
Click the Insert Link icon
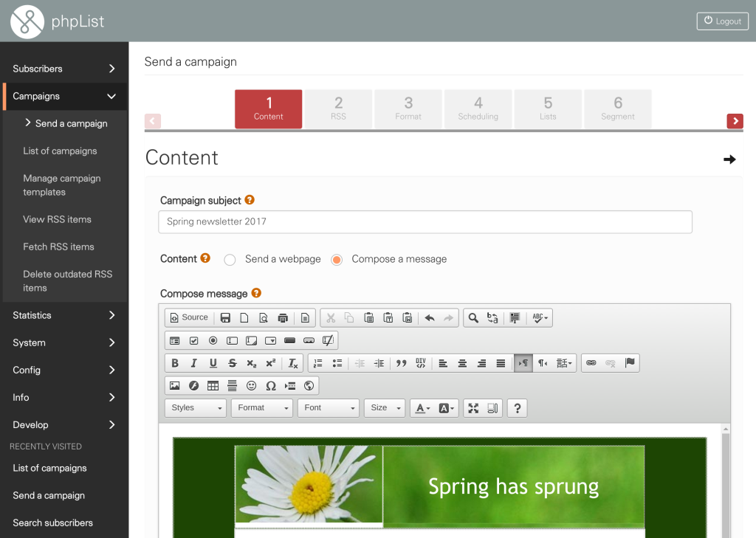tap(591, 363)
